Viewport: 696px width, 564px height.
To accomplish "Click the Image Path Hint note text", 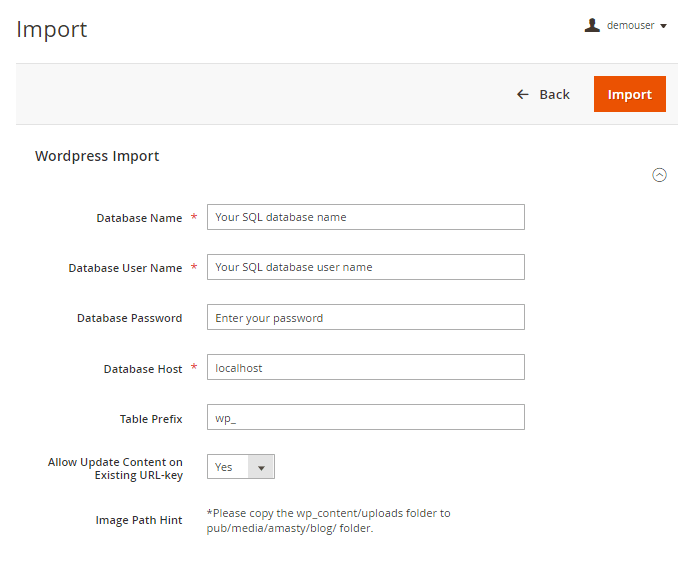I will (328, 520).
